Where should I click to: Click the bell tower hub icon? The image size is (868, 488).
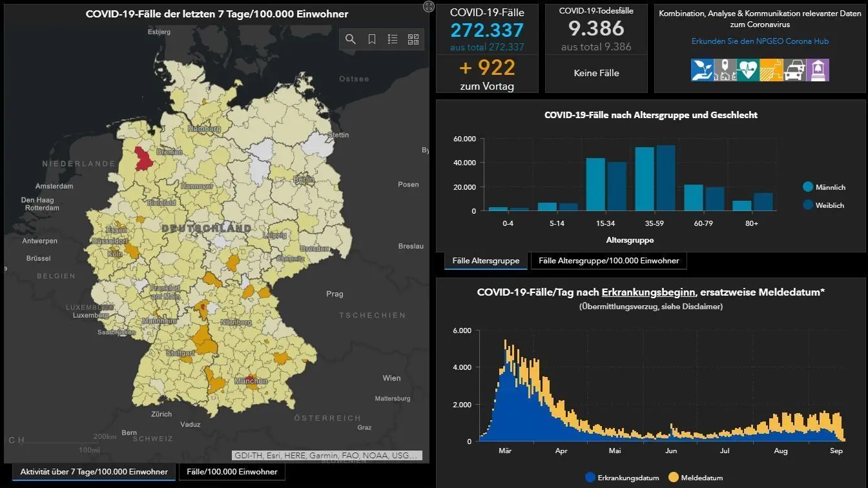coord(817,70)
